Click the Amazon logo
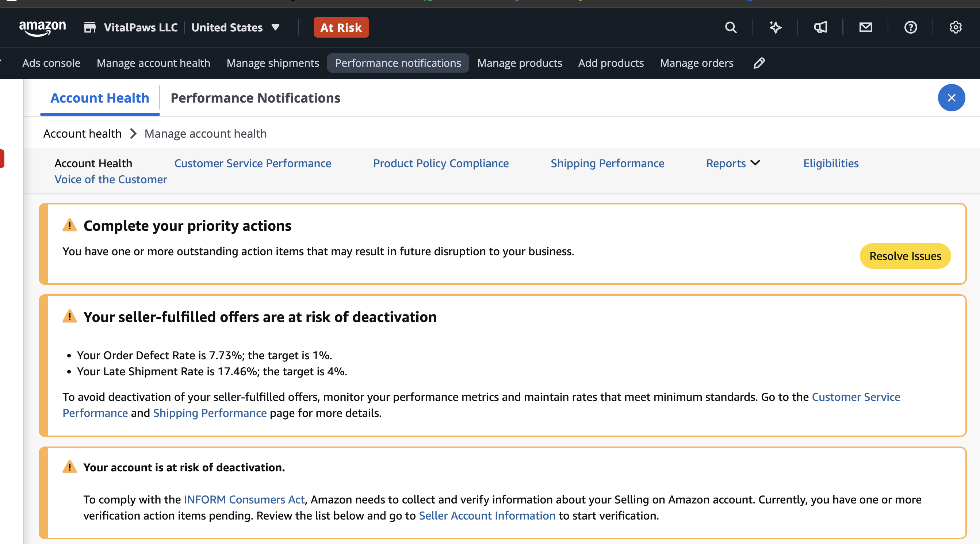 (x=42, y=28)
